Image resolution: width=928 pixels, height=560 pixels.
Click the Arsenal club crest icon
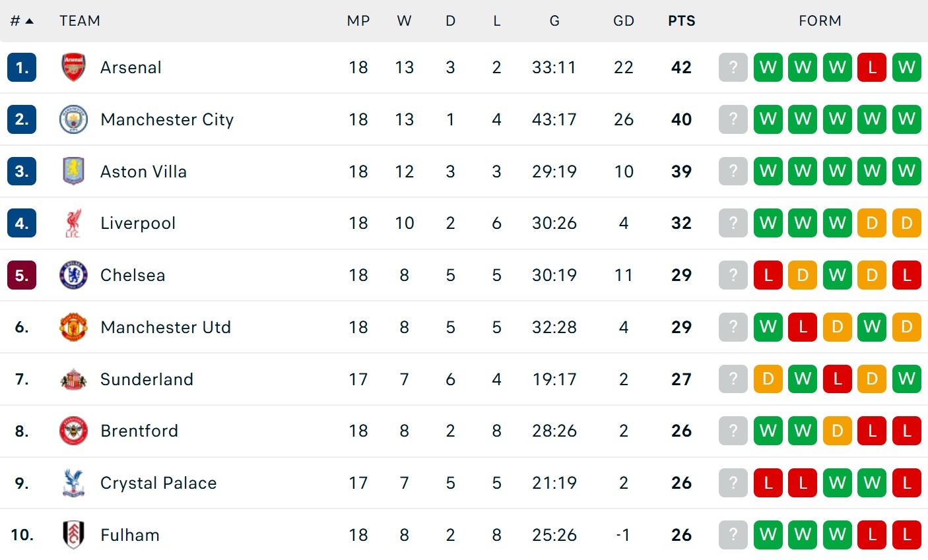tap(73, 67)
